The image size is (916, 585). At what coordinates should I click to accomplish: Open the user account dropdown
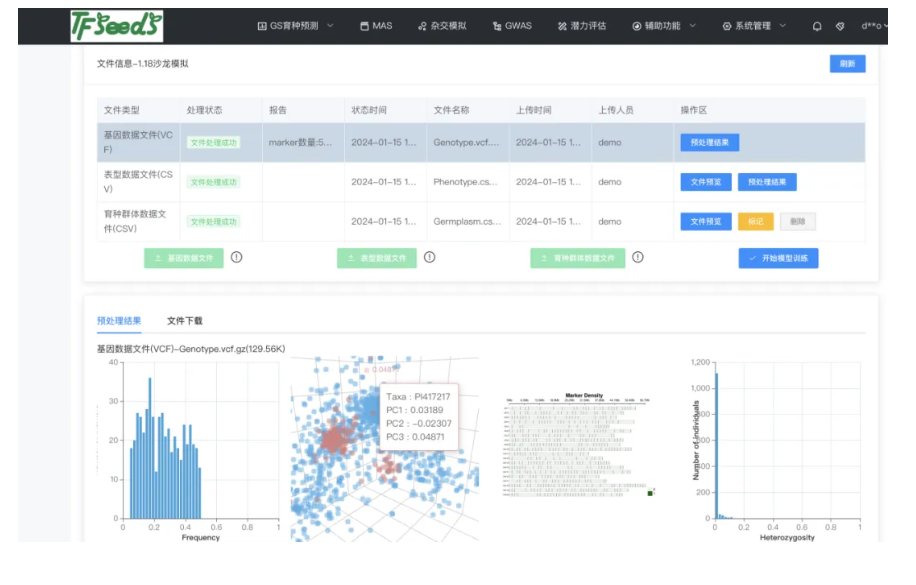873,26
